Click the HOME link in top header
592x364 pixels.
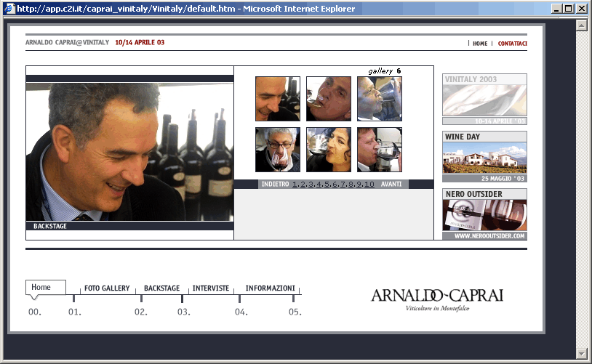click(x=480, y=44)
